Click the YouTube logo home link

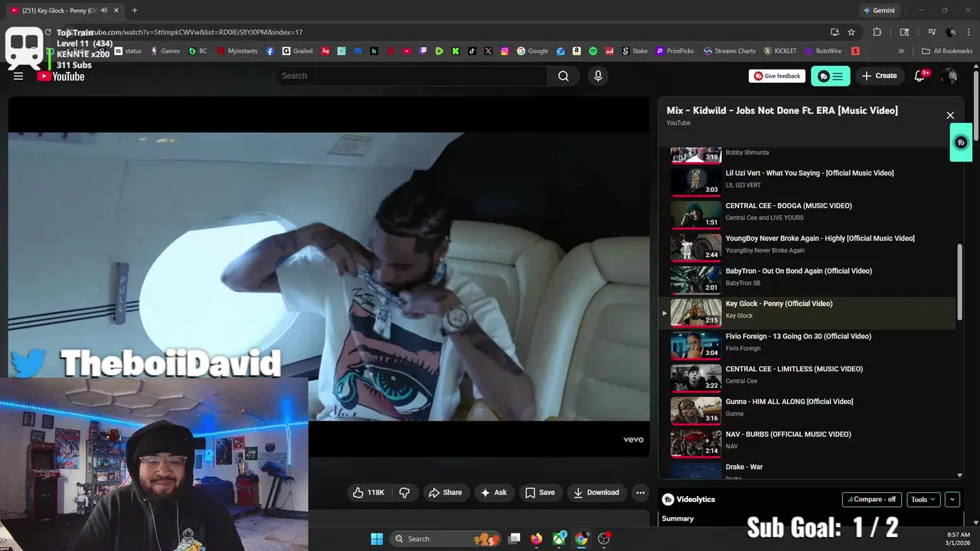coord(60,76)
